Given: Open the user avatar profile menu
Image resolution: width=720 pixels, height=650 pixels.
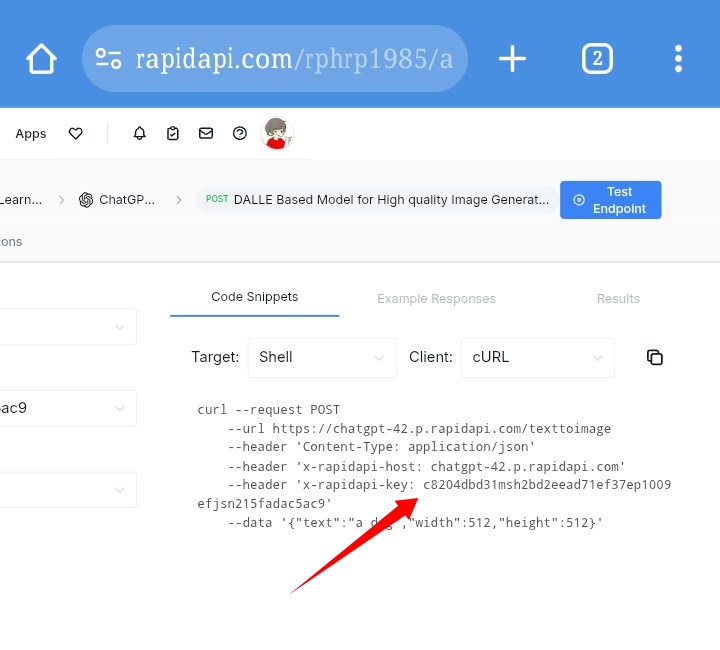Looking at the screenshot, I should (277, 133).
